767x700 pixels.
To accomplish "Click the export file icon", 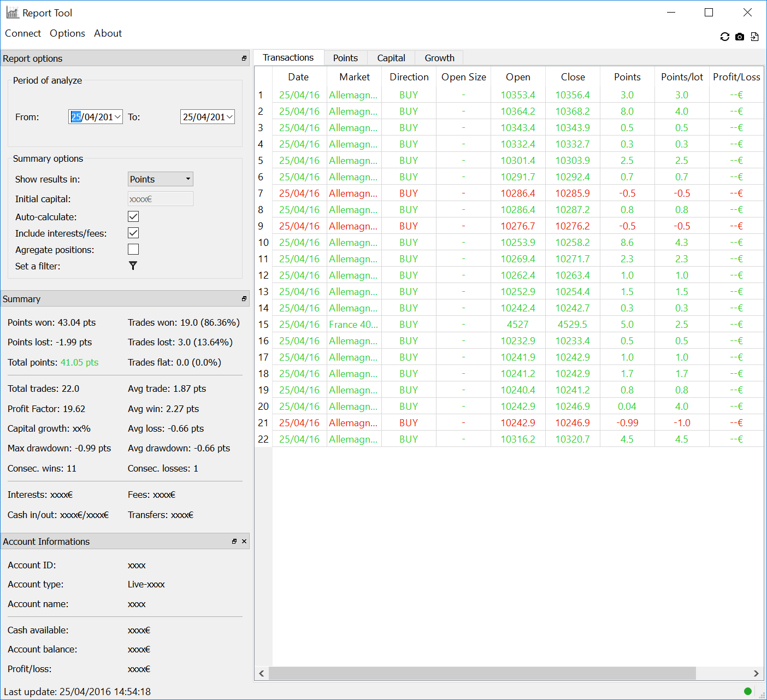I will pyautogui.click(x=754, y=37).
